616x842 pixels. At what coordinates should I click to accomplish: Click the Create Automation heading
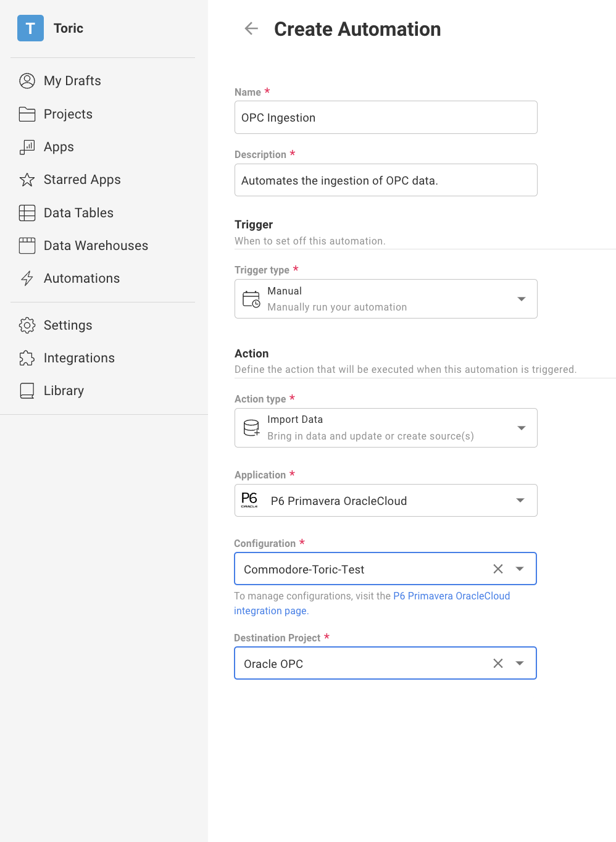coord(357,29)
